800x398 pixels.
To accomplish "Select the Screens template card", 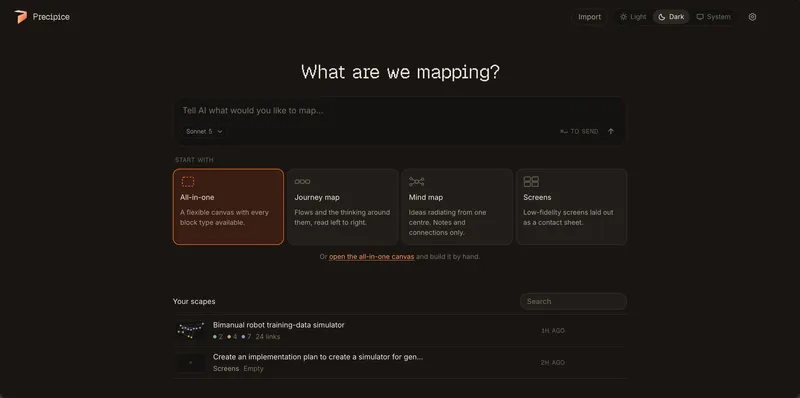I will point(571,207).
